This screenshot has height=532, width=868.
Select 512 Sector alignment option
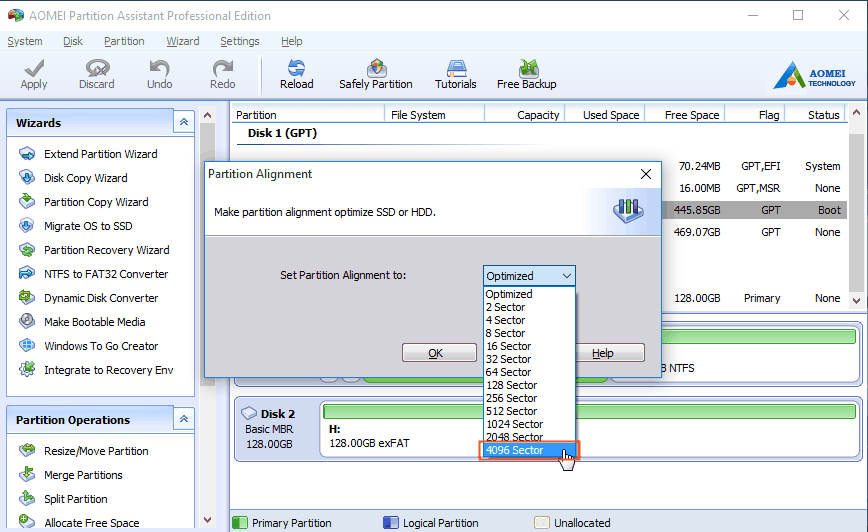coord(529,411)
